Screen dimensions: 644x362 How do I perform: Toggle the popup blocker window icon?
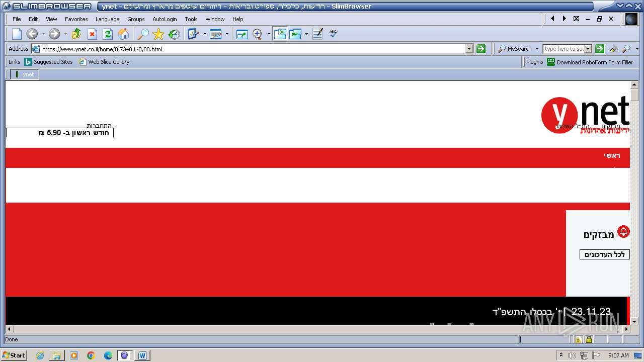point(280,34)
